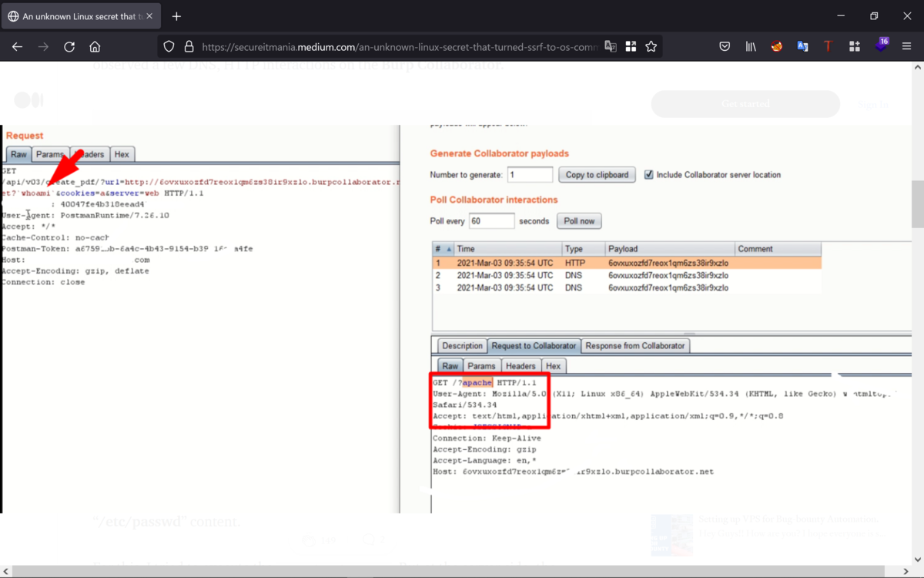Click the red crossed-out extension icon
This screenshot has width=924, height=578.
tap(777, 47)
